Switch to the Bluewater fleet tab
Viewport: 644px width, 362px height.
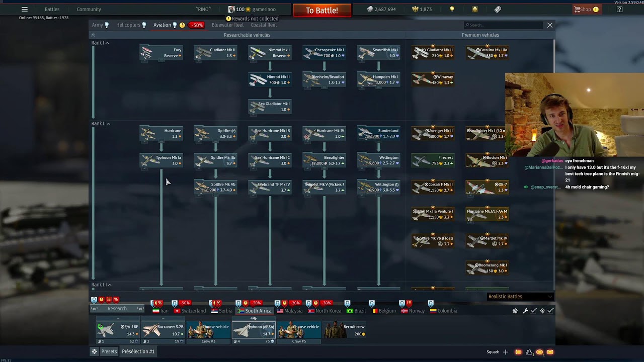pyautogui.click(x=227, y=25)
